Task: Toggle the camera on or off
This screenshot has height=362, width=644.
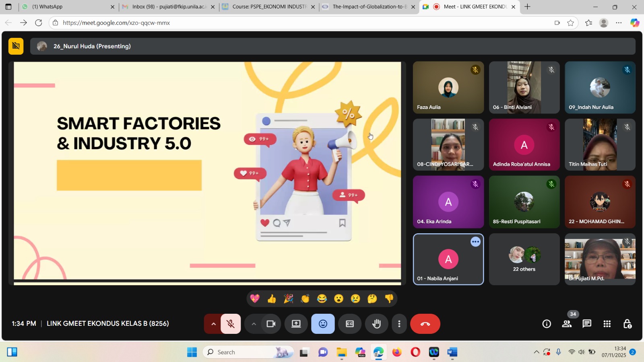Action: (x=271, y=324)
